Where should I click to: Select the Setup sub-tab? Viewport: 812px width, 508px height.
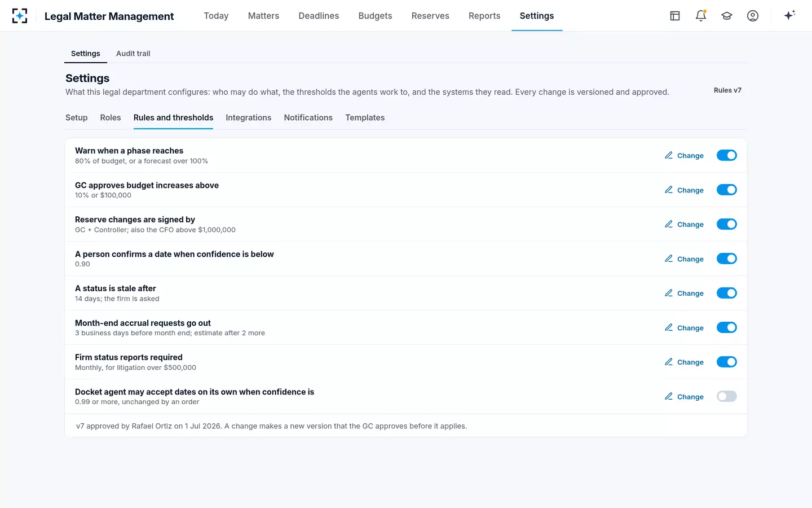[x=77, y=117]
